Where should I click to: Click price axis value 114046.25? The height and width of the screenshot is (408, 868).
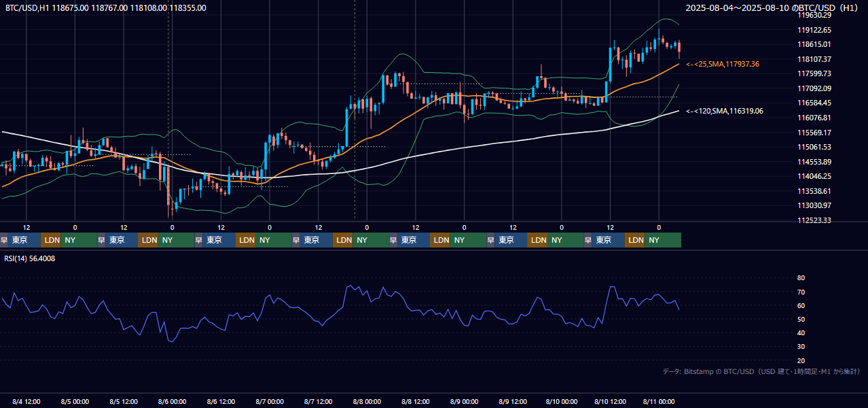(814, 176)
